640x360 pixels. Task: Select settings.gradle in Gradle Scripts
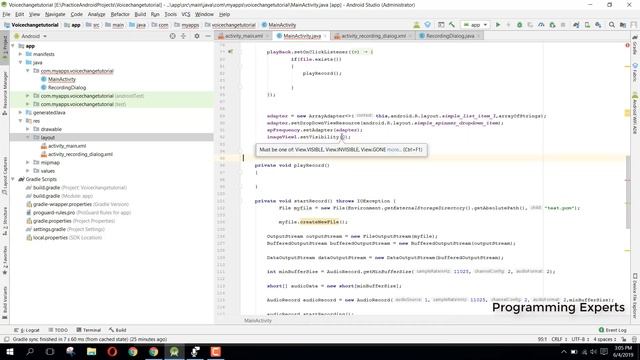(49, 229)
